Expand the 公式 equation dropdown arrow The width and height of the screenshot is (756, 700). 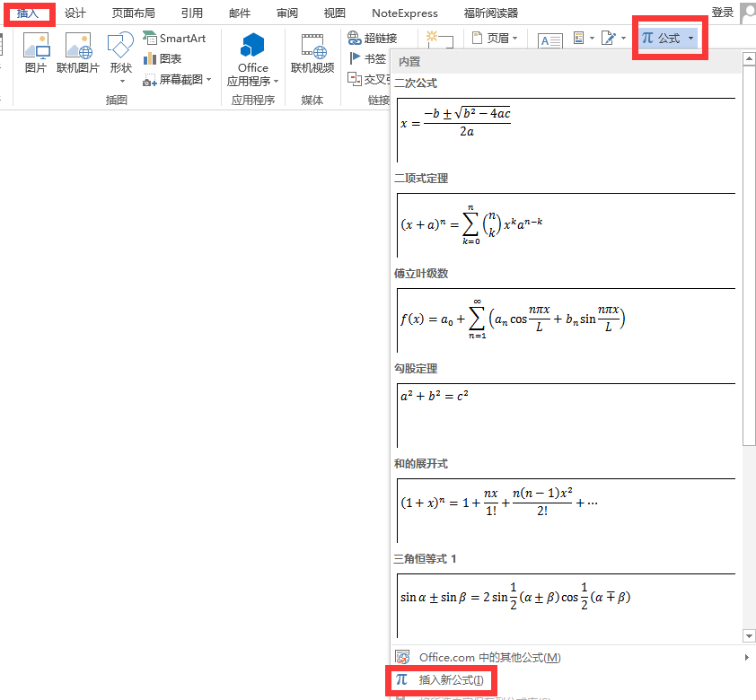pos(690,38)
